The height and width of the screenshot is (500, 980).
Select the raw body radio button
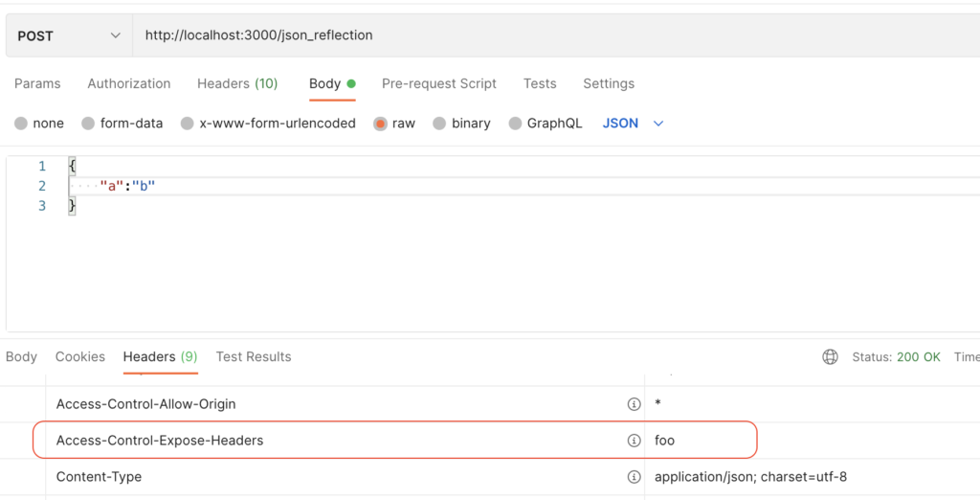[380, 124]
